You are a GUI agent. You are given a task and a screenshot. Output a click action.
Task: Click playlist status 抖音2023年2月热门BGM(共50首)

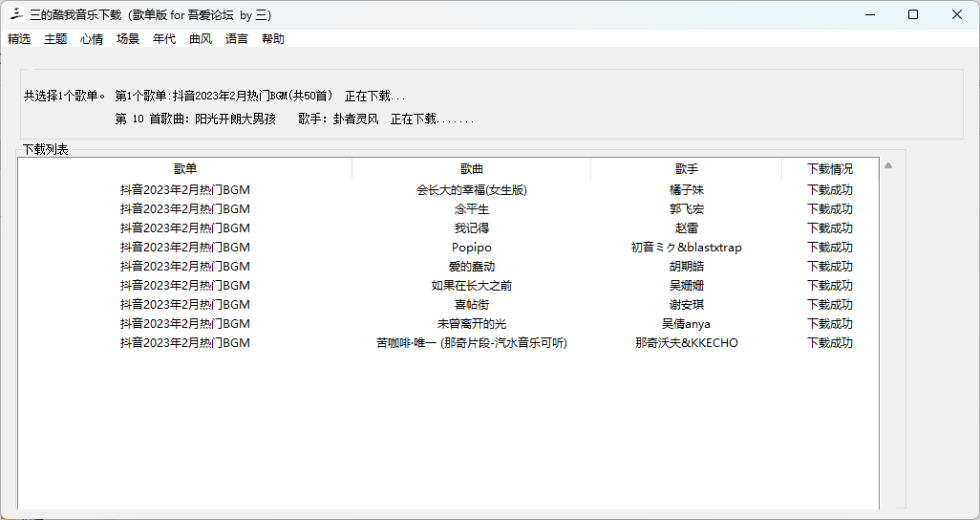tap(252, 96)
